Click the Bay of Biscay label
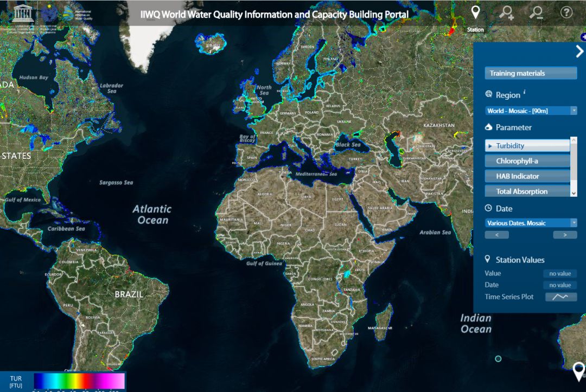 coord(247,138)
